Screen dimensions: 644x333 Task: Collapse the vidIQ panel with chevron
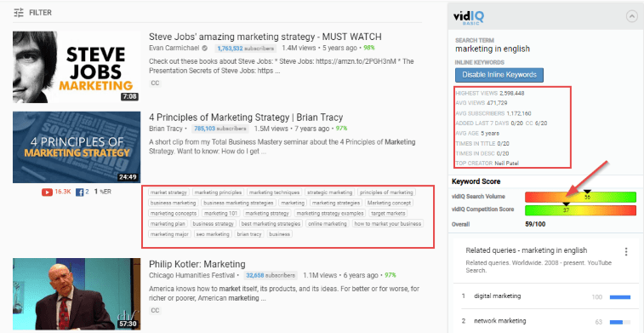[x=631, y=16]
